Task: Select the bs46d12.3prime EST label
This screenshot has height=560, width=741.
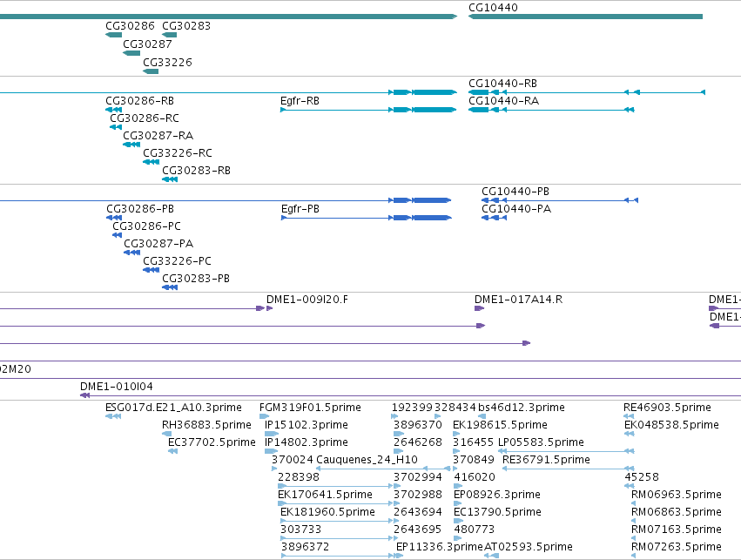Action: [522, 408]
